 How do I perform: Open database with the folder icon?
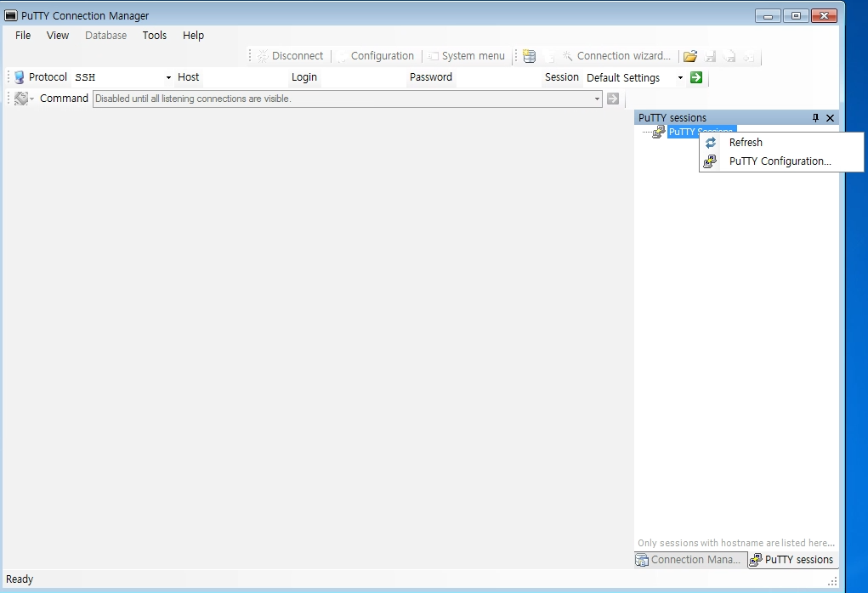689,56
